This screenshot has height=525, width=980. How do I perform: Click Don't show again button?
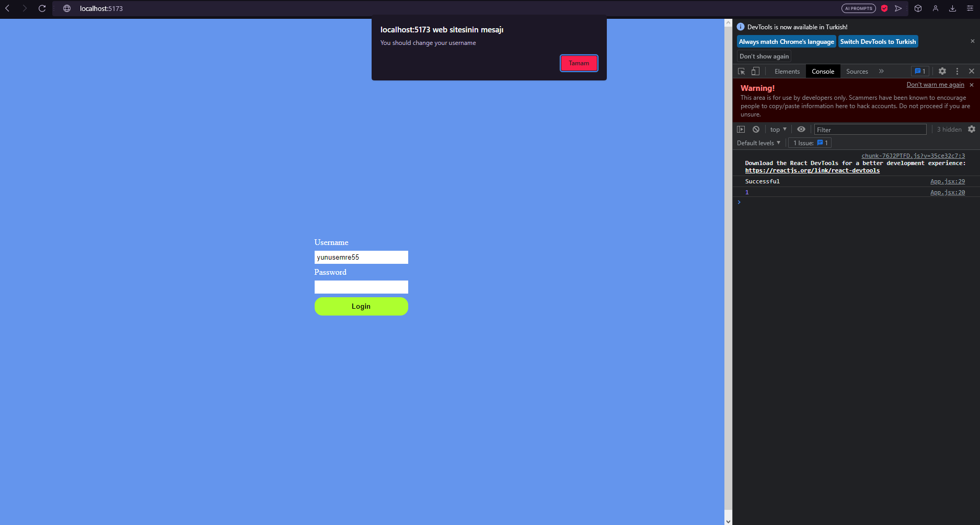tap(764, 56)
